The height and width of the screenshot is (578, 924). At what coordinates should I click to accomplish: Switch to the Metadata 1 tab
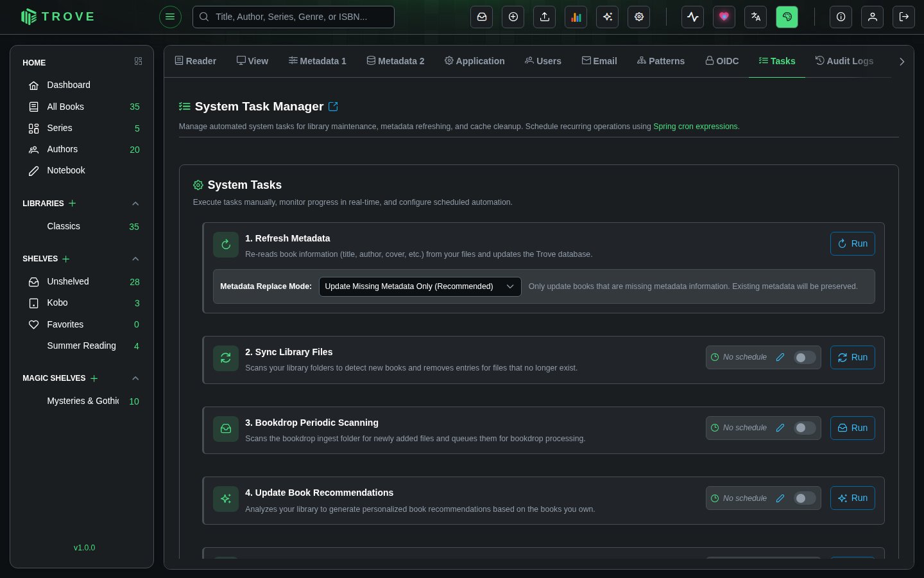318,61
